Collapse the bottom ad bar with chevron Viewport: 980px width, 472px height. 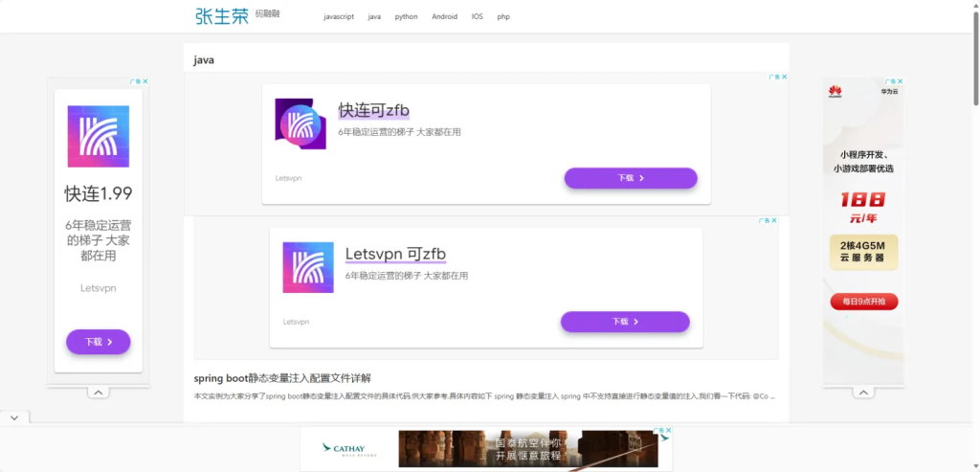coord(14,417)
